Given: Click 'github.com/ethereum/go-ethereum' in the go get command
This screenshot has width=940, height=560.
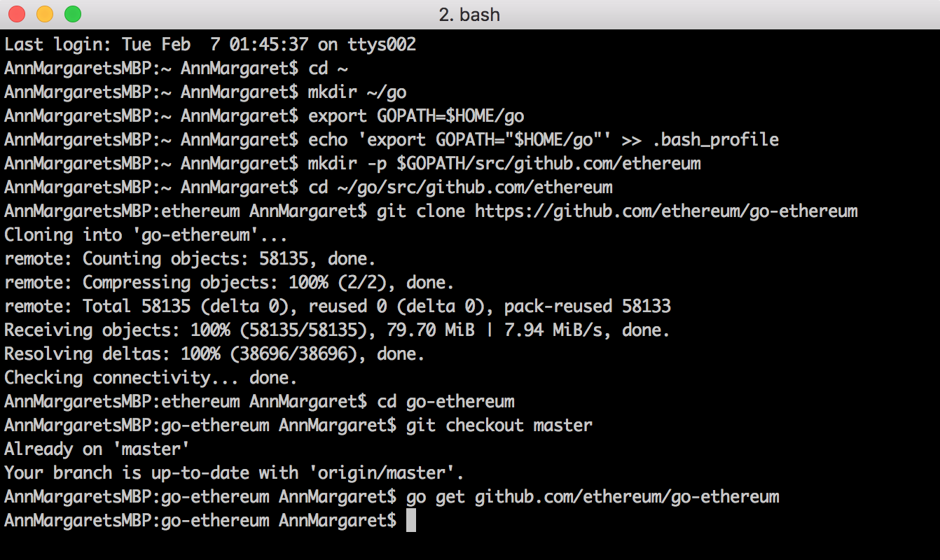Looking at the screenshot, I should (x=627, y=497).
